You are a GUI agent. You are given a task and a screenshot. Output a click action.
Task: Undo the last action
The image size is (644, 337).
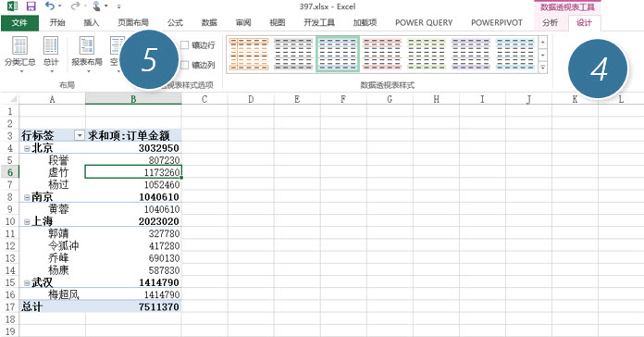coord(50,6)
